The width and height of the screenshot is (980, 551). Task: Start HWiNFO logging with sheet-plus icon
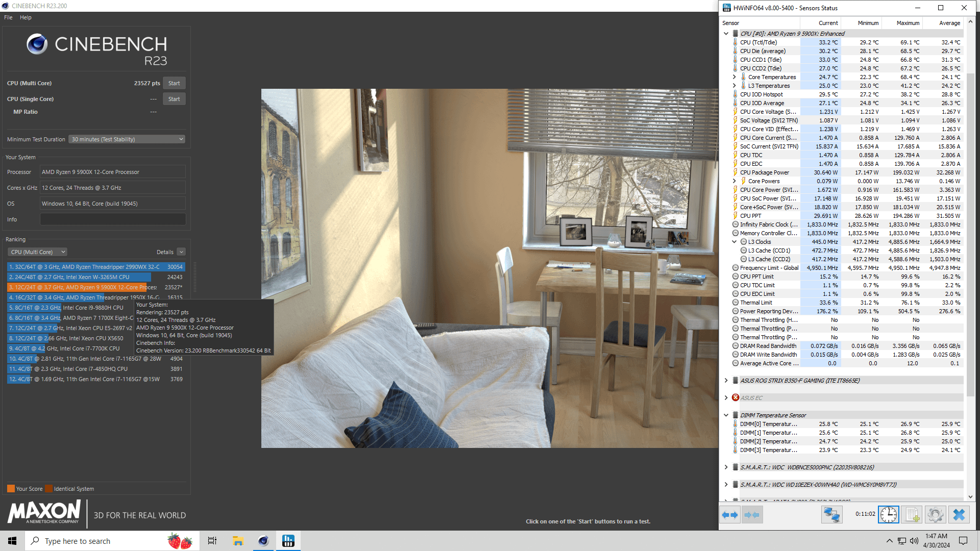pos(912,515)
